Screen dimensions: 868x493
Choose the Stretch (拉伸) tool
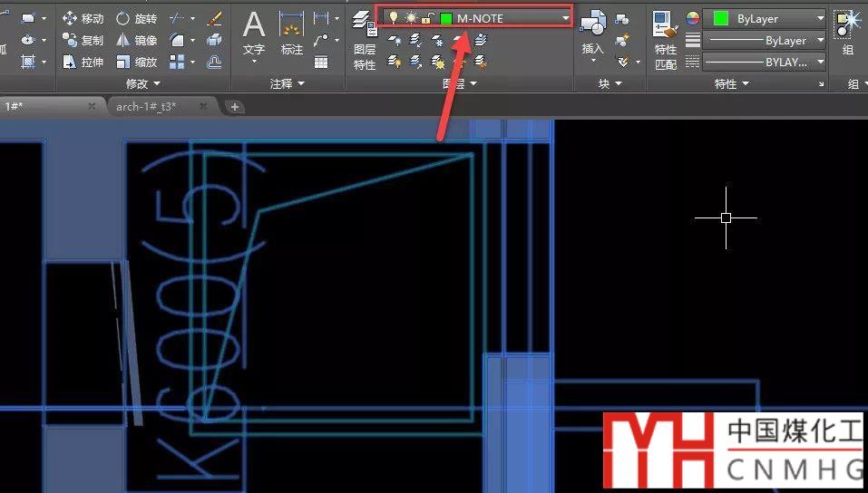[83, 62]
